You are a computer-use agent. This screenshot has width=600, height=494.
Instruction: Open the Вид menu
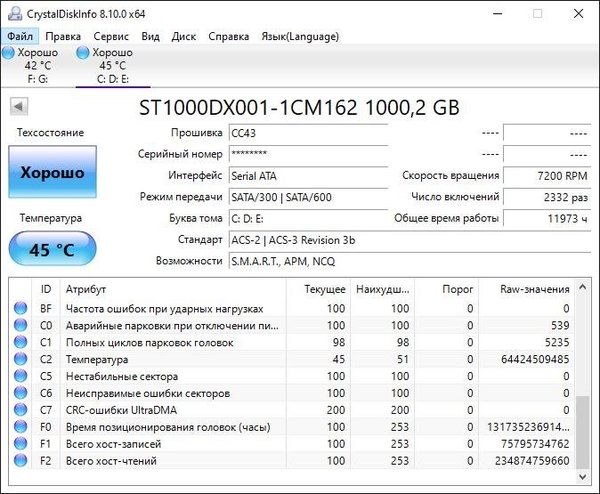click(150, 36)
